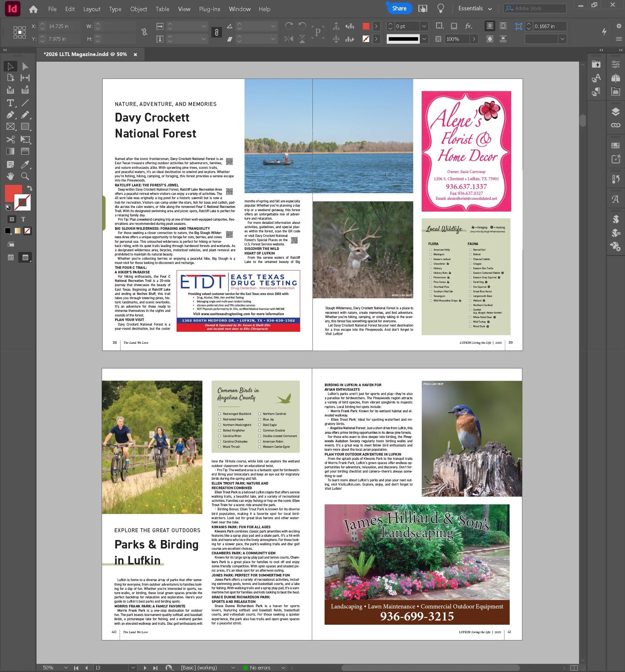Go to the previous page button
The height and width of the screenshot is (672, 625).
tap(87, 668)
